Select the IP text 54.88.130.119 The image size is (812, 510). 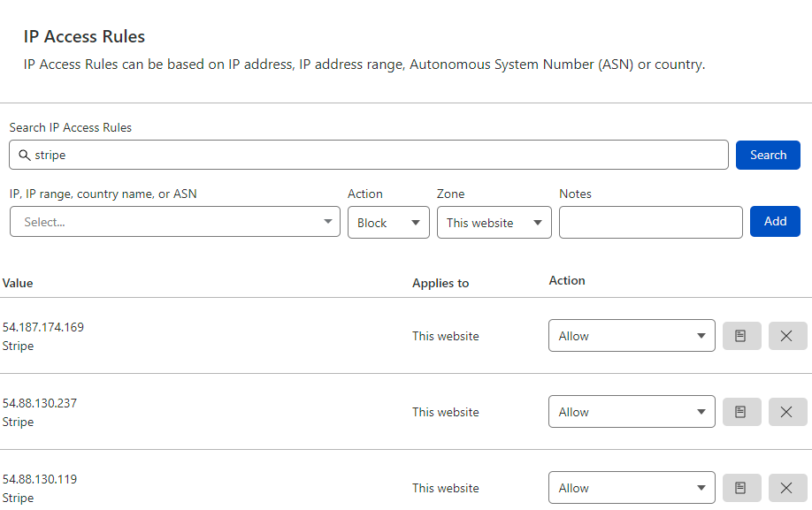pos(39,479)
